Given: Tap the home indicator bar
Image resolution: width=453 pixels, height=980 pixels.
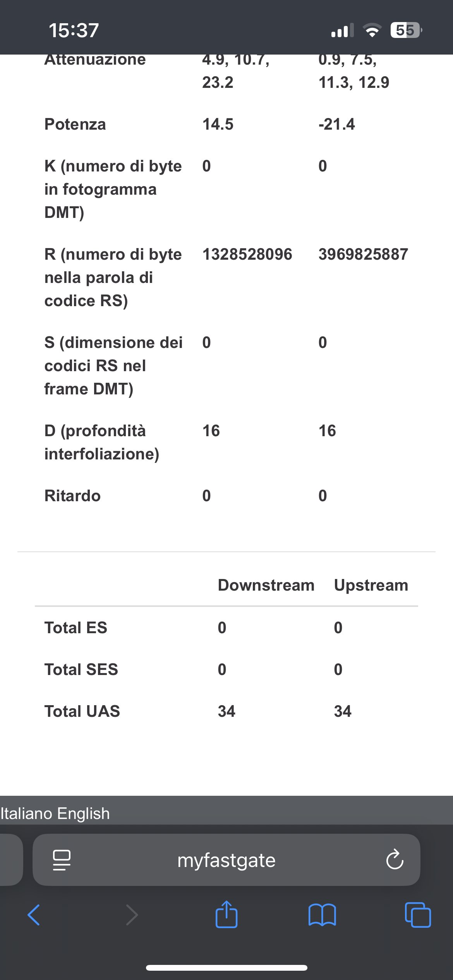Looking at the screenshot, I should 226,968.
